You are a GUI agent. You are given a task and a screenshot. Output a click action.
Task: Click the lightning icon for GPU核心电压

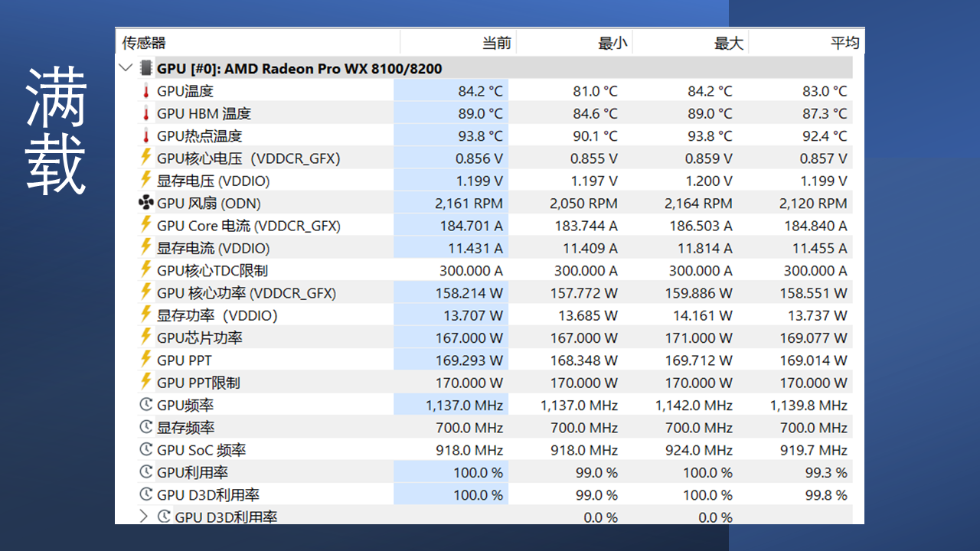click(145, 158)
